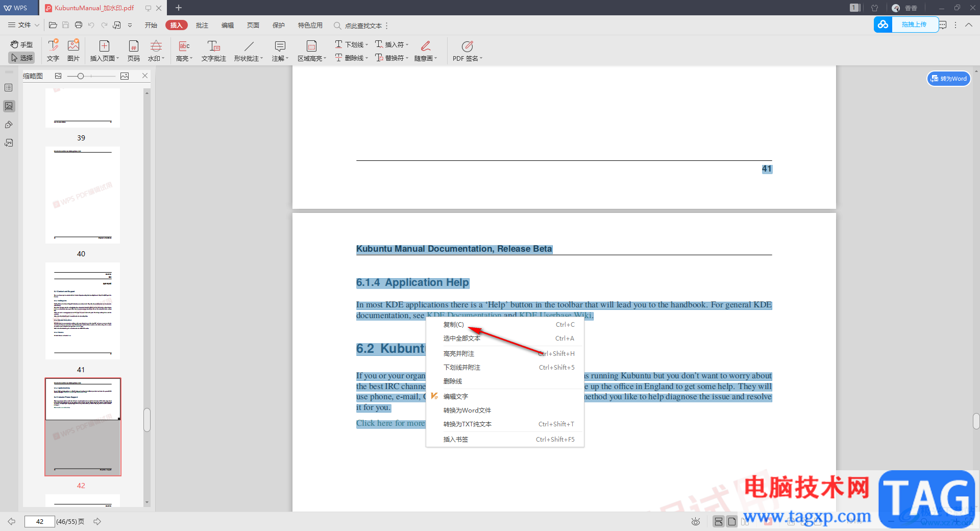Choose 转换为Word文件 in the context menu
This screenshot has width=980, height=531.
[505, 411]
